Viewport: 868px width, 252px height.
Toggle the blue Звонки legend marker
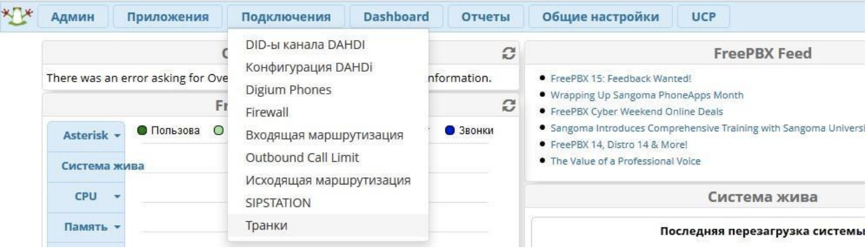click(x=449, y=131)
